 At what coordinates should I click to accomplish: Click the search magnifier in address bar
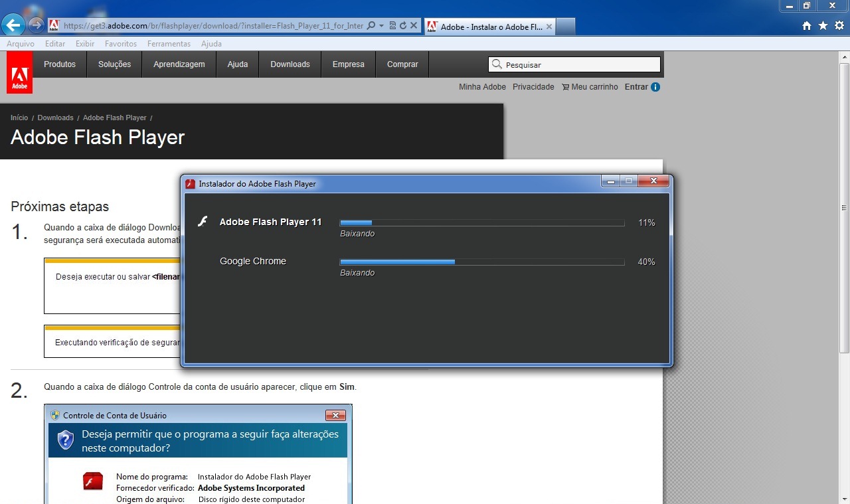pyautogui.click(x=371, y=26)
